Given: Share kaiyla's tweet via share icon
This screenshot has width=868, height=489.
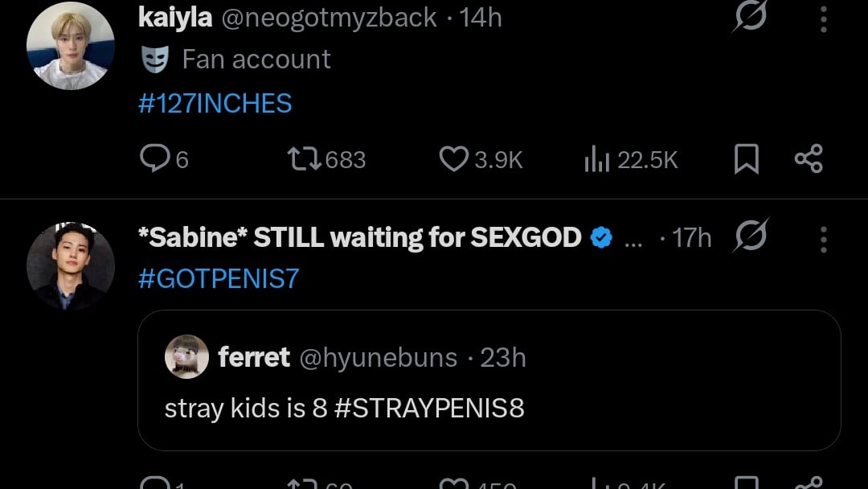Looking at the screenshot, I should 809,159.
